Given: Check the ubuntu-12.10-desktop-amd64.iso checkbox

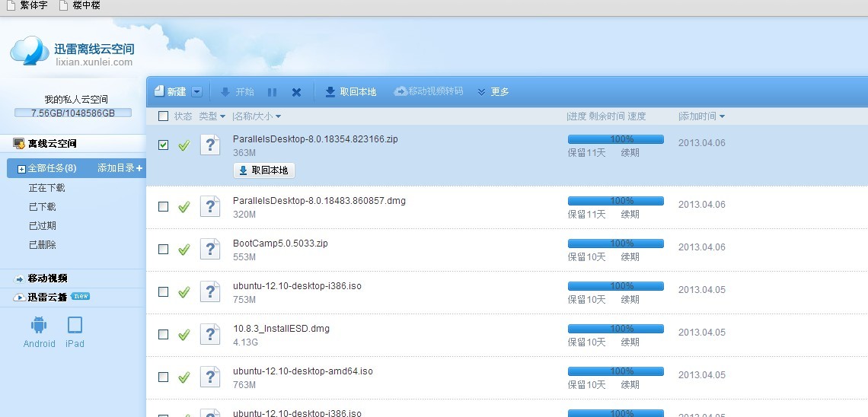Looking at the screenshot, I should pyautogui.click(x=163, y=377).
